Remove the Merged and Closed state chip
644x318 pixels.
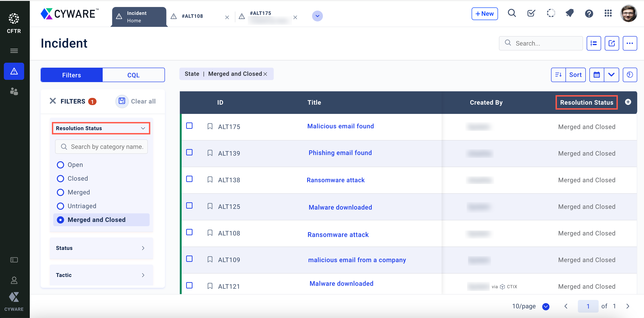(x=265, y=74)
